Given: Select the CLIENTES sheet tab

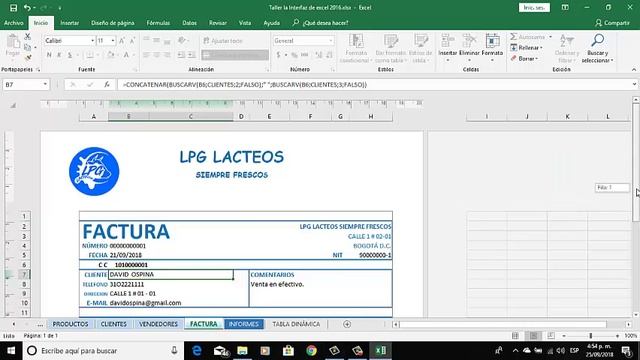Looking at the screenshot, I should (113, 324).
